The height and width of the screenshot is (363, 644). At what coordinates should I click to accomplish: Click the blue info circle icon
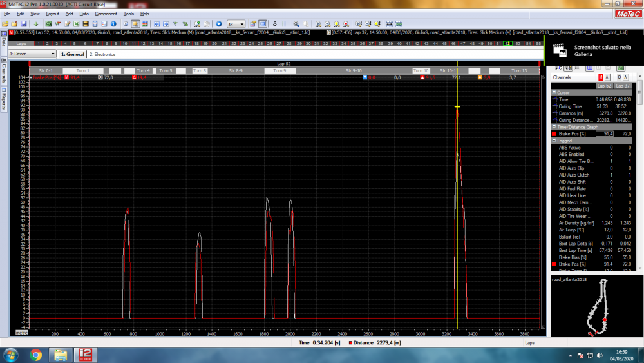pyautogui.click(x=113, y=24)
